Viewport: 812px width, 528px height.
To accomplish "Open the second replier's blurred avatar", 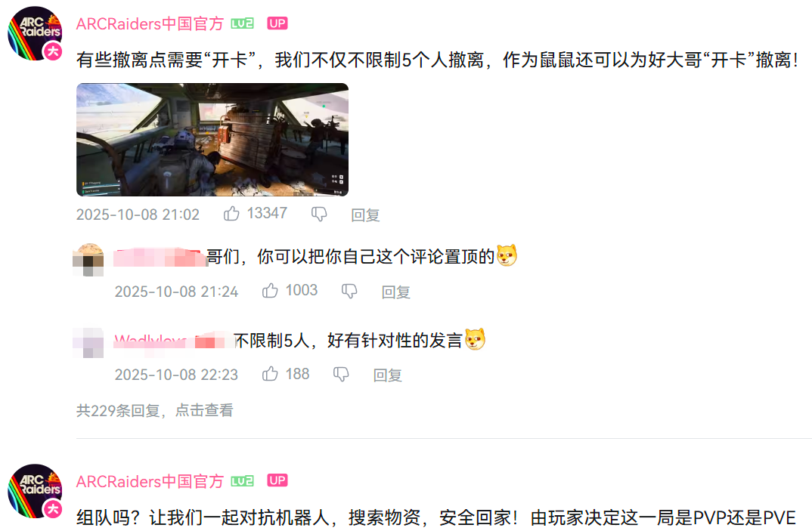I will pyautogui.click(x=88, y=342).
